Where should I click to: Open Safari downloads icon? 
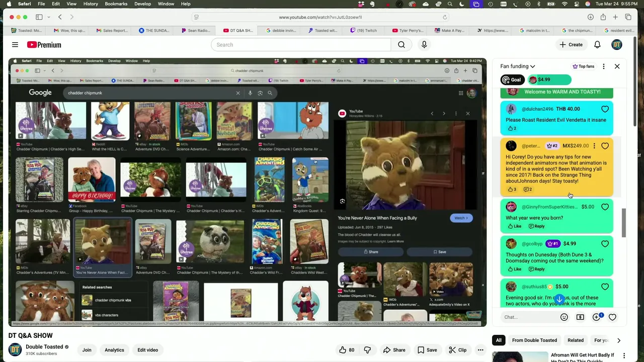click(591, 17)
